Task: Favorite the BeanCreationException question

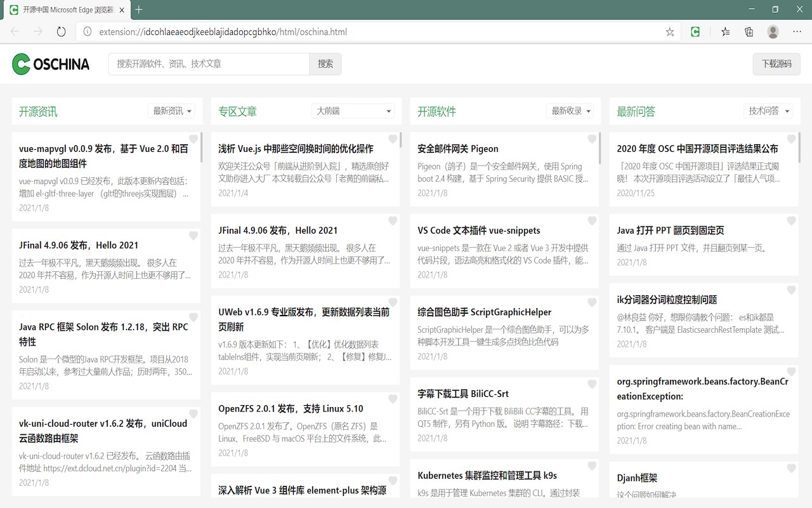Action: (x=791, y=372)
